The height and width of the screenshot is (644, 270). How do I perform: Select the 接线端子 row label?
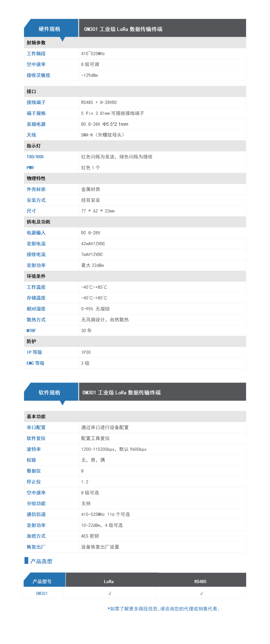36,102
